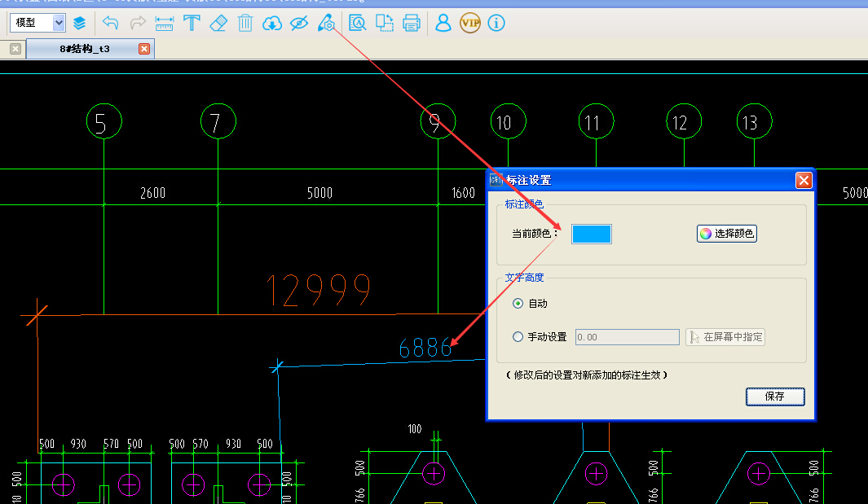Open the 模型 layout dropdown
The width and height of the screenshot is (868, 504).
click(x=37, y=23)
